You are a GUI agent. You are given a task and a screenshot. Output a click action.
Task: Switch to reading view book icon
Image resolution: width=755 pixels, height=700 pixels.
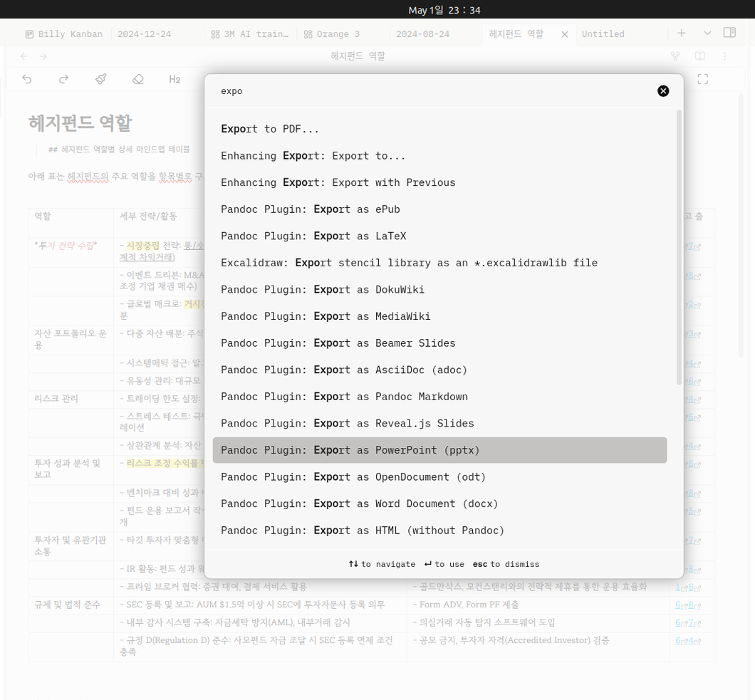700,56
